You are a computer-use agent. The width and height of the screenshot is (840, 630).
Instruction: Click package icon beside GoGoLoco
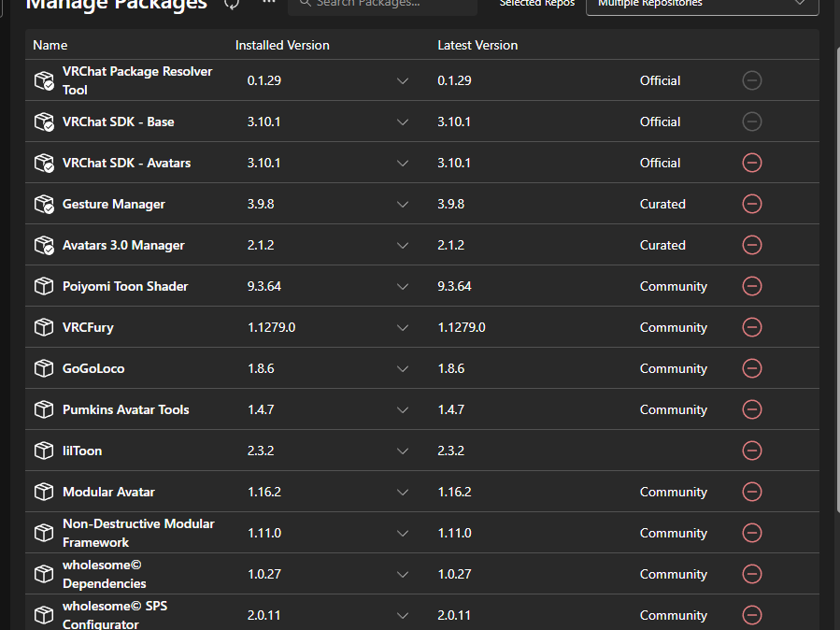point(44,368)
